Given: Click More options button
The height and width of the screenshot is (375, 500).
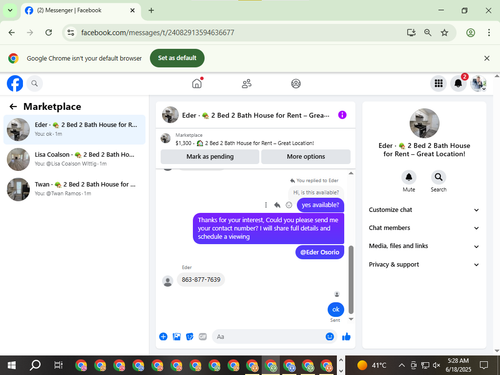Looking at the screenshot, I should (306, 157).
